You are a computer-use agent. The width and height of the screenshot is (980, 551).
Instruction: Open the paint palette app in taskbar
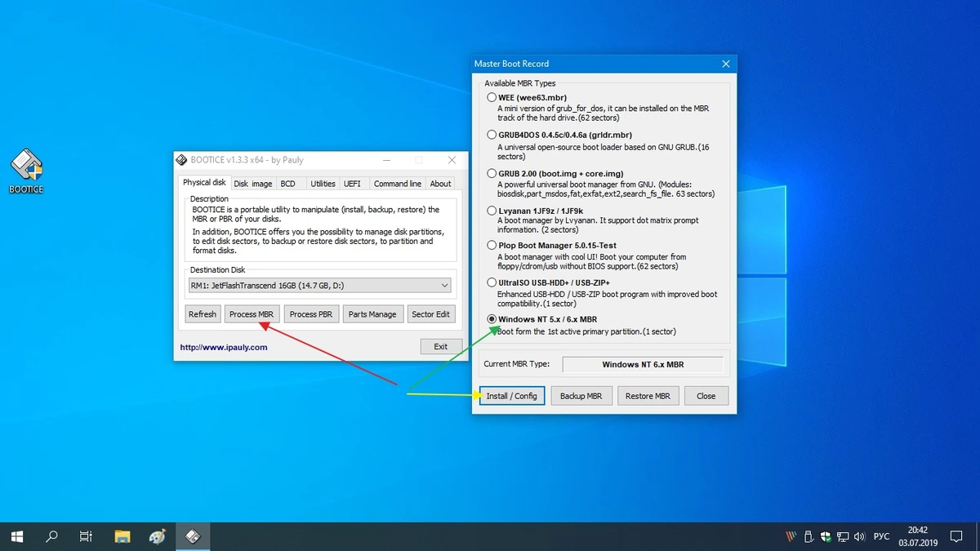coord(158,536)
